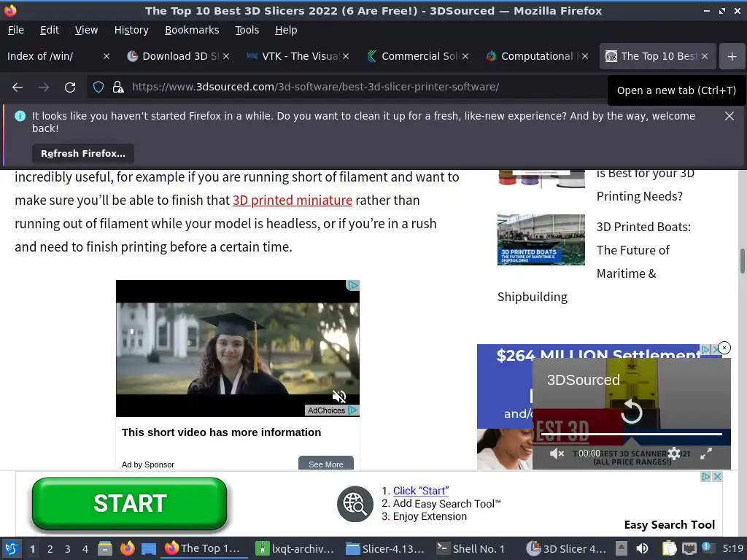747x560 pixels.
Task: Switch to virtual desktop 4
Action: (x=85, y=549)
